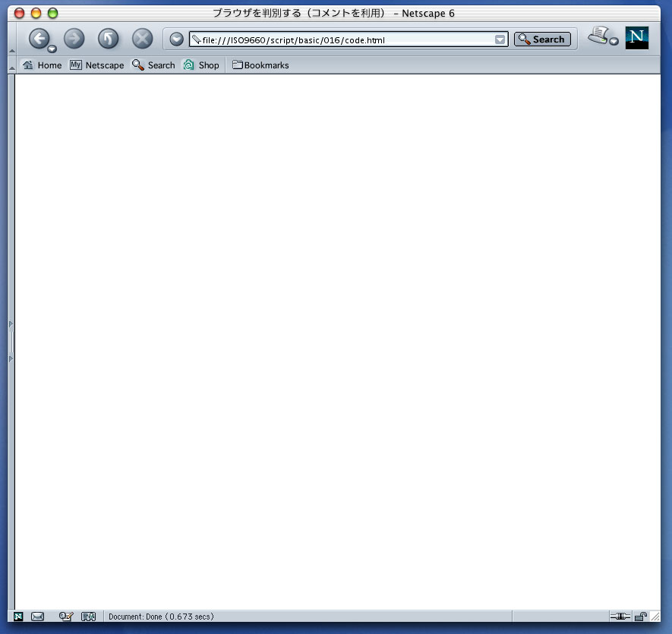
Task: Open the print options dropdown arrow
Action: [x=614, y=42]
